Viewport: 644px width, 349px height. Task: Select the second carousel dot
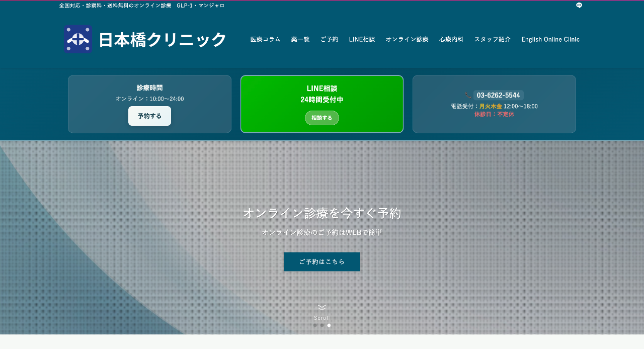tap(321, 325)
